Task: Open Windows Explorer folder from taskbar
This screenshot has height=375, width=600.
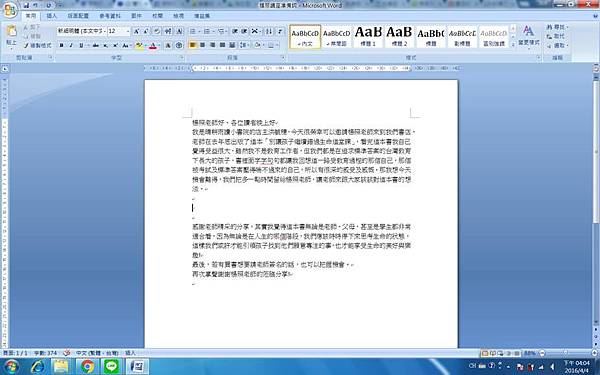Action: point(61,367)
